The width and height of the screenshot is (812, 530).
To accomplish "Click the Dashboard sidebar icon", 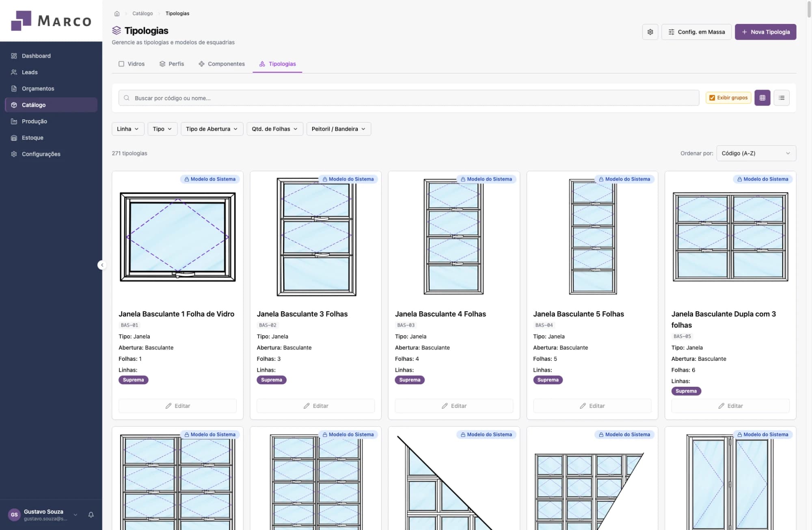I will pos(14,56).
